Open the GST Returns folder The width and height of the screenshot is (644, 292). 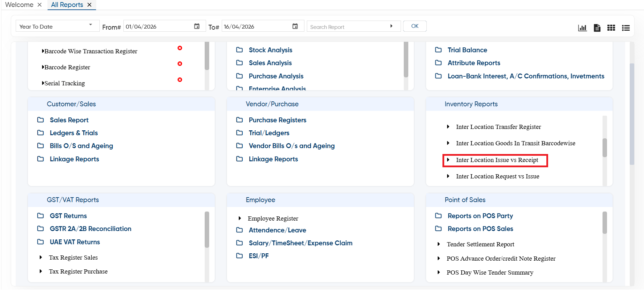pos(68,216)
